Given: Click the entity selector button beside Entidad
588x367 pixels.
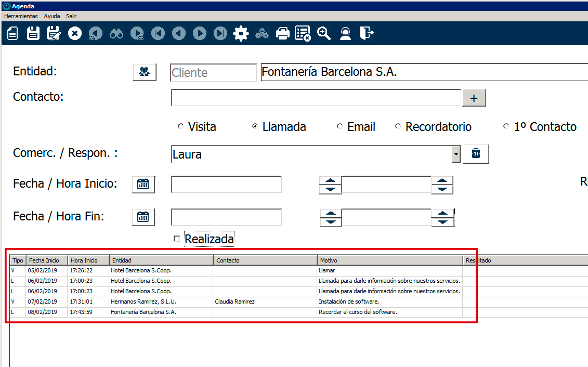Looking at the screenshot, I should 145,72.
